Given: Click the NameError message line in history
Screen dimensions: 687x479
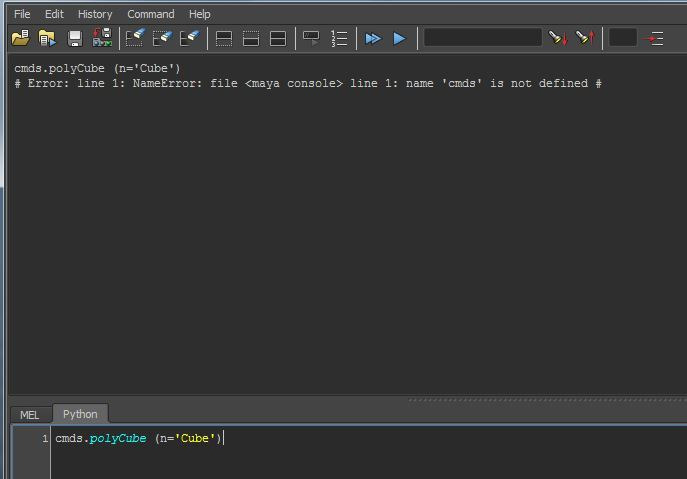Looking at the screenshot, I should [x=308, y=83].
